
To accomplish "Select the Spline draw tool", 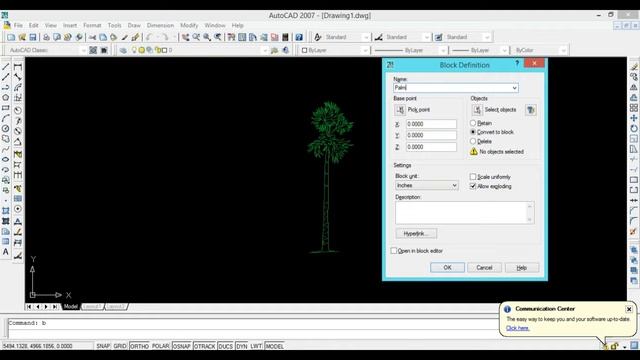I will (x=6, y=149).
